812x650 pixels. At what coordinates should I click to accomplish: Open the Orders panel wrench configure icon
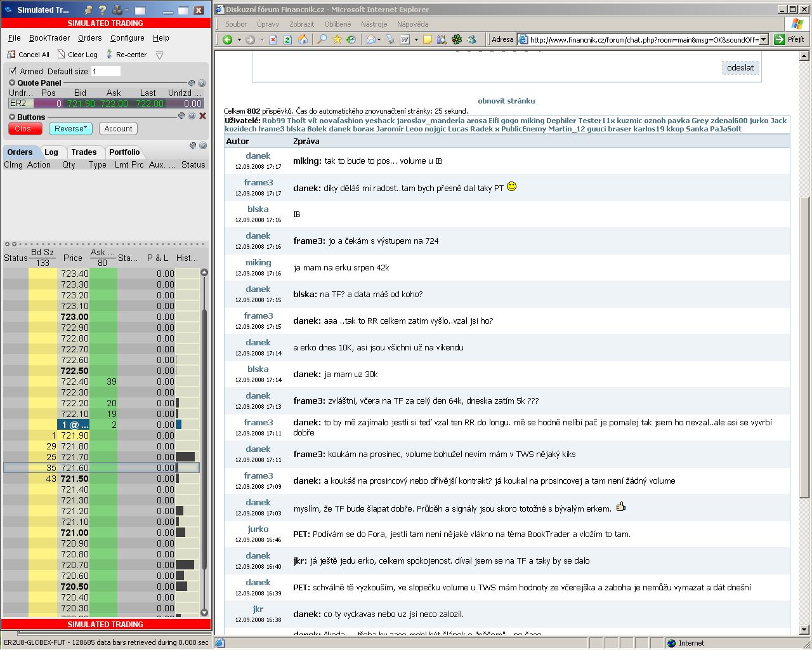[x=193, y=145]
